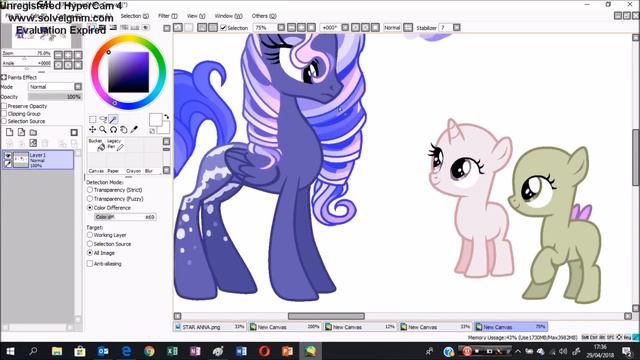This screenshot has width=640, height=360.
Task: Open File Explorer from the taskbar
Action: [x=57, y=351]
